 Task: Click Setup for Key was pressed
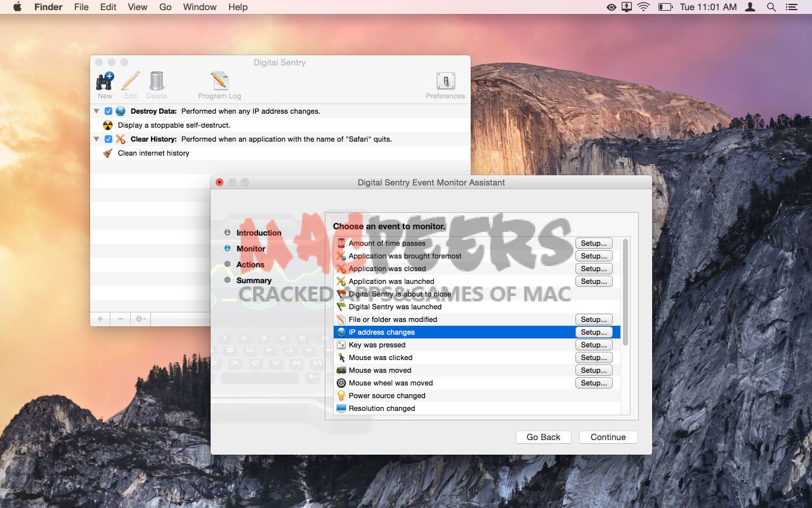point(594,345)
